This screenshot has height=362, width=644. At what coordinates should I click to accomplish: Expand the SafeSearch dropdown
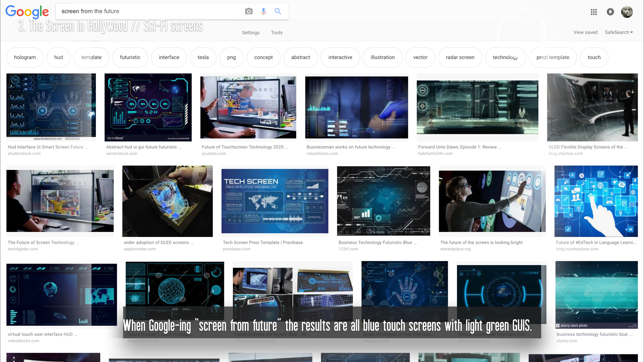coord(619,33)
